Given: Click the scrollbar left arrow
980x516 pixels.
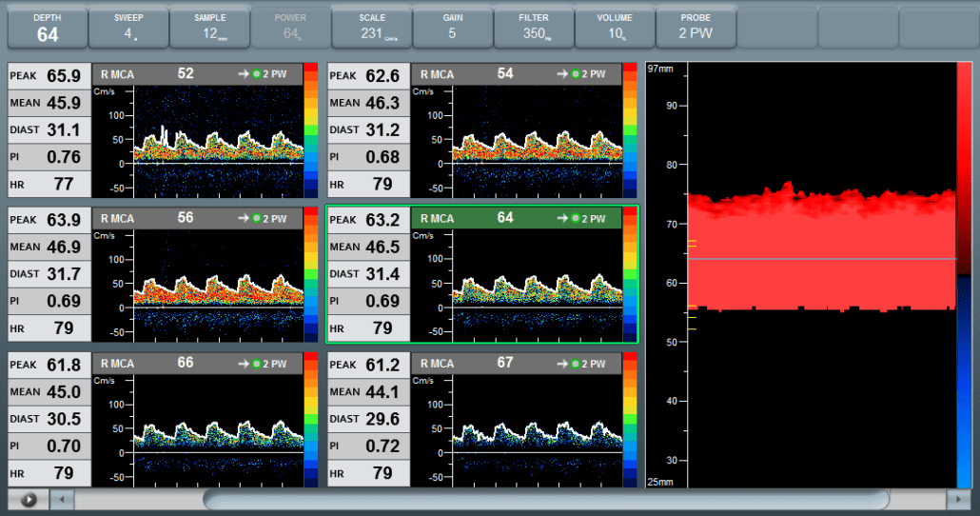Looking at the screenshot, I should tap(62, 500).
